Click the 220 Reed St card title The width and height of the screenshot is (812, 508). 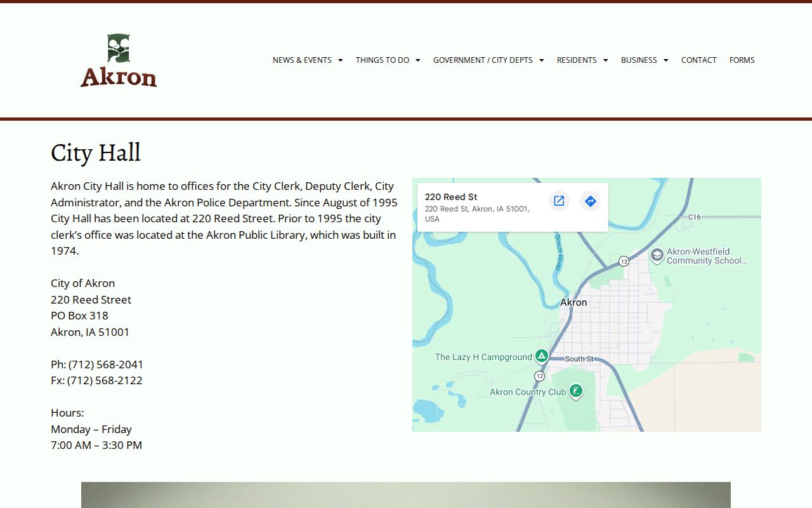click(x=451, y=197)
